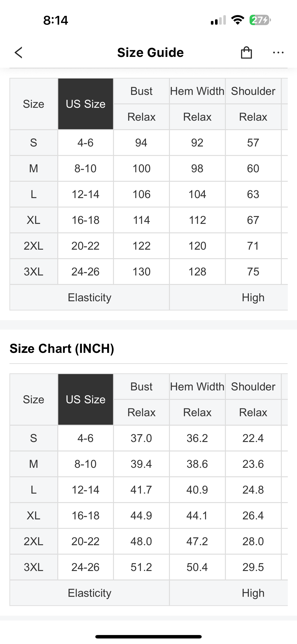297x644 pixels.
Task: Select US Size header in the inch chart
Action: pyautogui.click(x=85, y=399)
